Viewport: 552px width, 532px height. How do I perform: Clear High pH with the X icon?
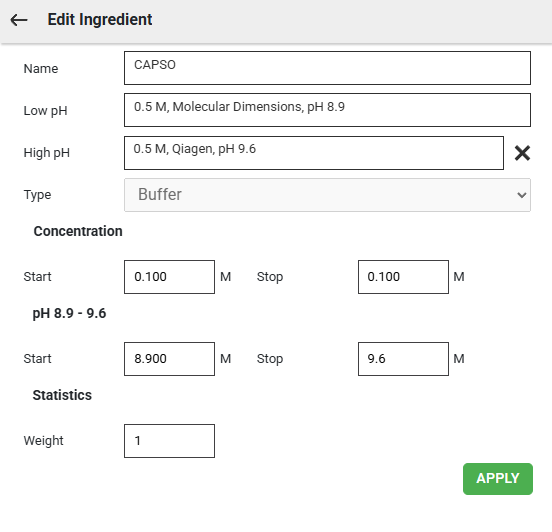522,153
